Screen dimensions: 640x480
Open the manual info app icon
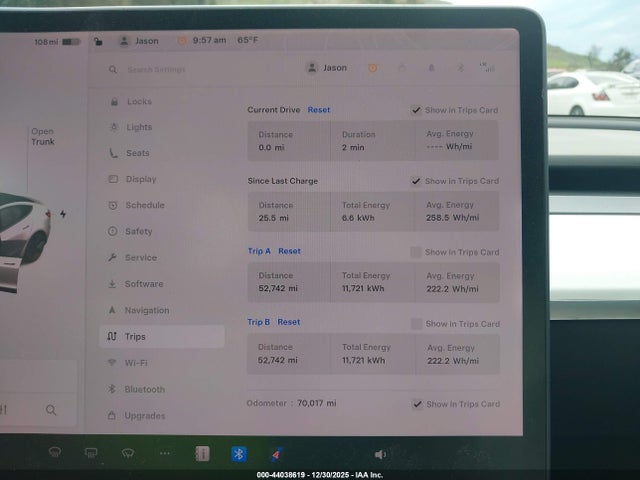202,454
